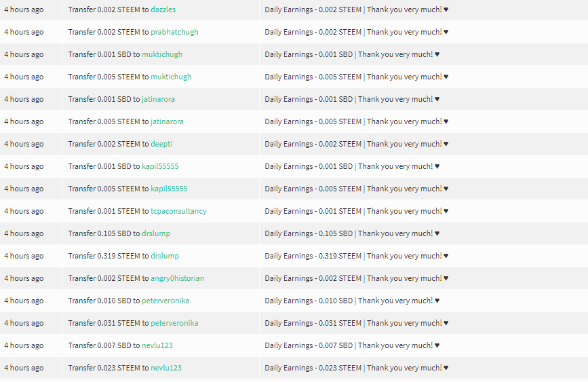Screen dimensions: 588x382
Task: Select memo text for the angry0historian transfer
Action: point(356,278)
